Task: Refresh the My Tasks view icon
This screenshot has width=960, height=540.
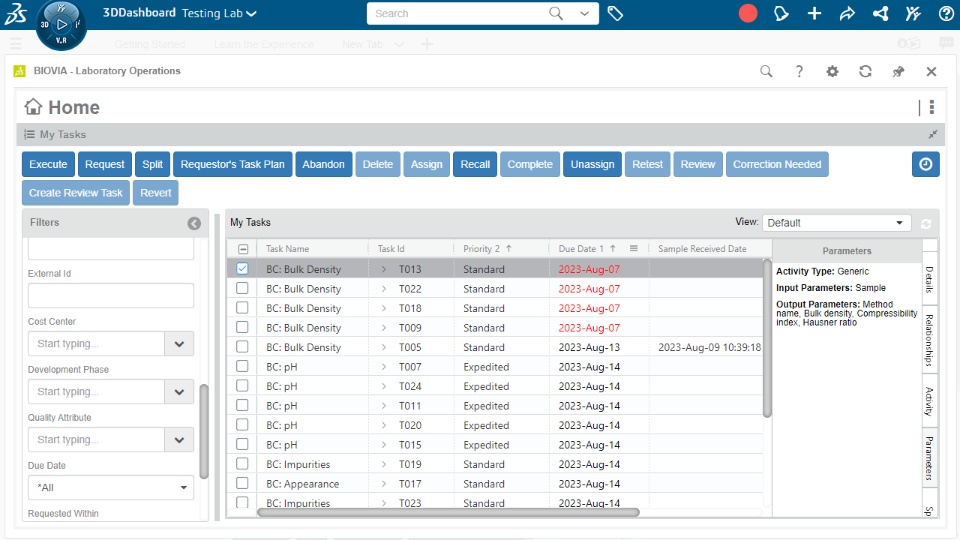Action: click(x=926, y=223)
